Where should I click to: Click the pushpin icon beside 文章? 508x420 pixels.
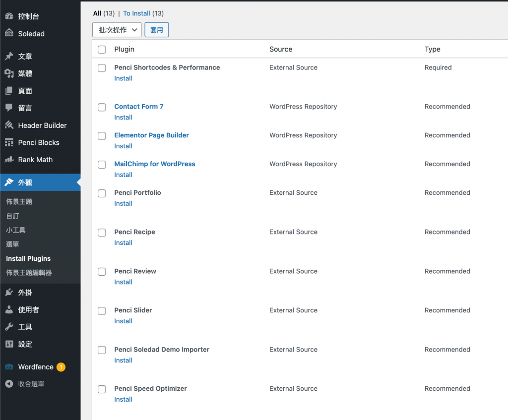coord(9,56)
